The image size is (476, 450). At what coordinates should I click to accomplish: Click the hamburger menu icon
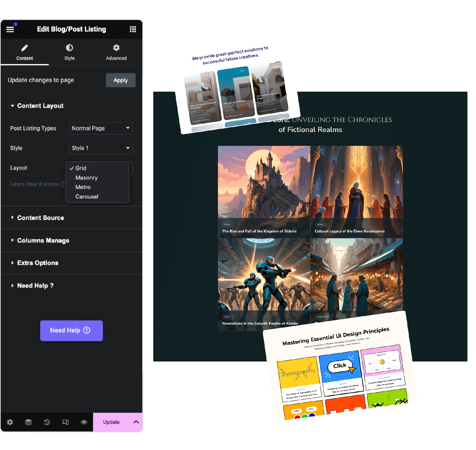point(10,29)
